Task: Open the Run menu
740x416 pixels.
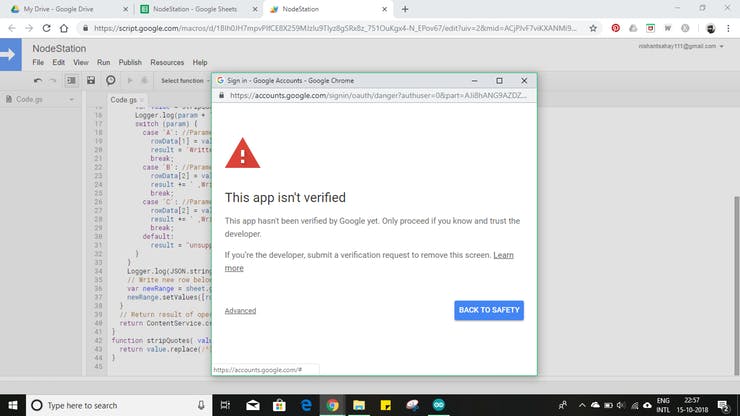Action: [103, 62]
